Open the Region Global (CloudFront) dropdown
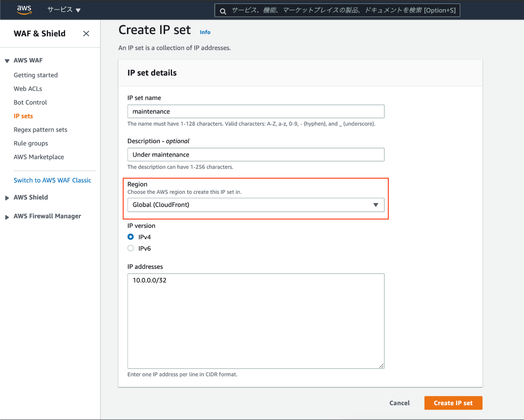This screenshot has width=524, height=420. 256,205
